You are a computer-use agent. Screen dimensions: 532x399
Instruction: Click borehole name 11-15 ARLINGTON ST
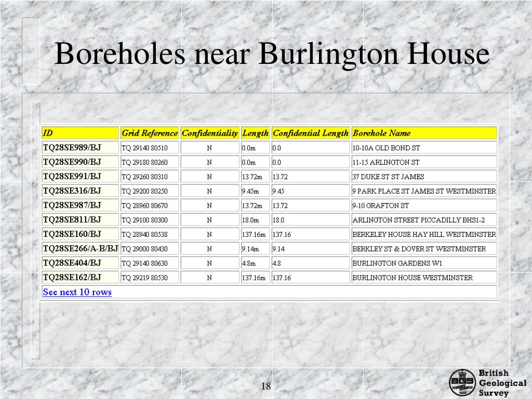click(386, 163)
